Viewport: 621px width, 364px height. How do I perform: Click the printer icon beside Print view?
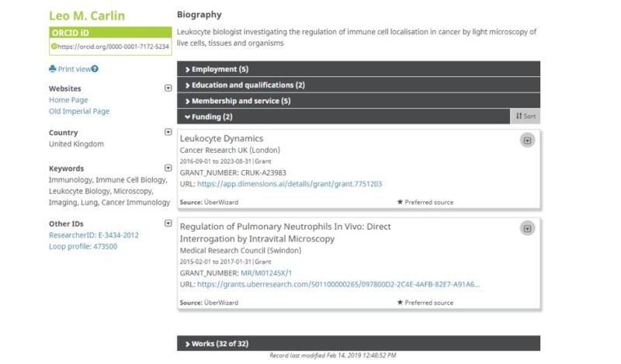click(x=53, y=69)
